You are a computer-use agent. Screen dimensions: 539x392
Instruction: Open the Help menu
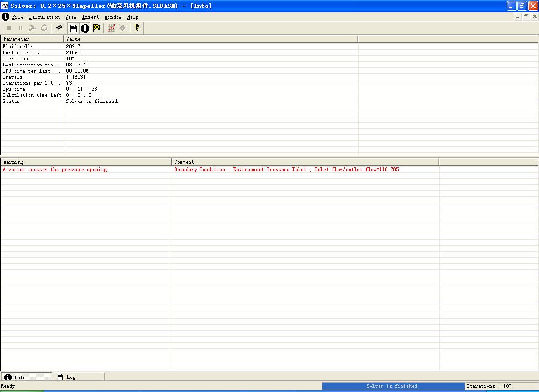[x=132, y=17]
